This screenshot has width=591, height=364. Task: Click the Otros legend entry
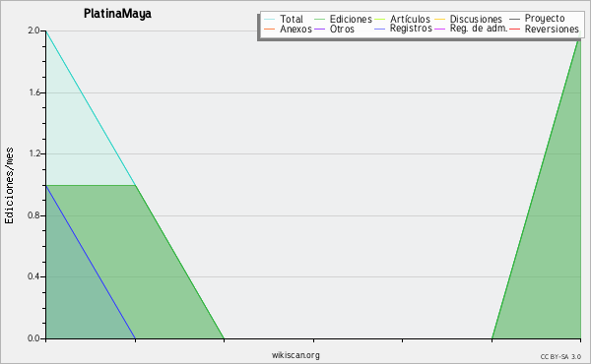(x=334, y=29)
